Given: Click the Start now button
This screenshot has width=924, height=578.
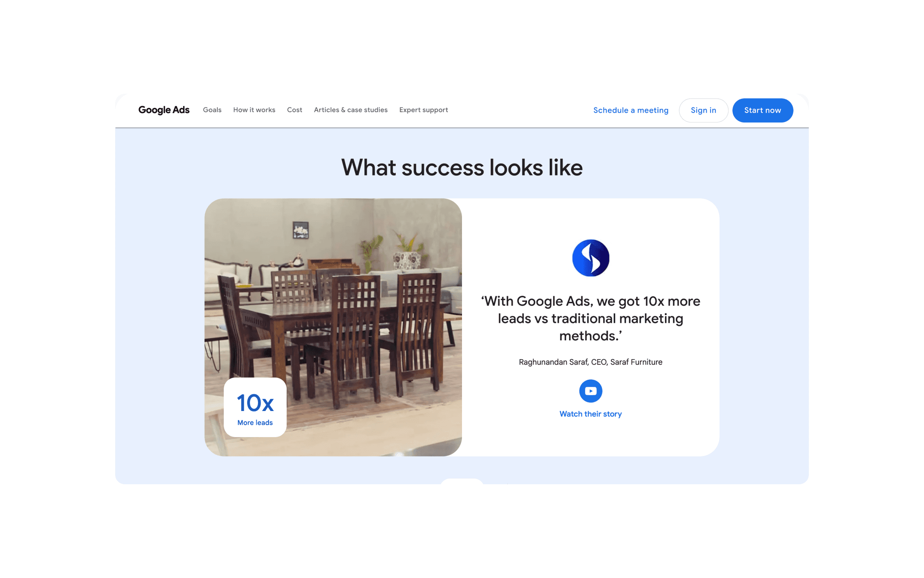Looking at the screenshot, I should pos(762,110).
